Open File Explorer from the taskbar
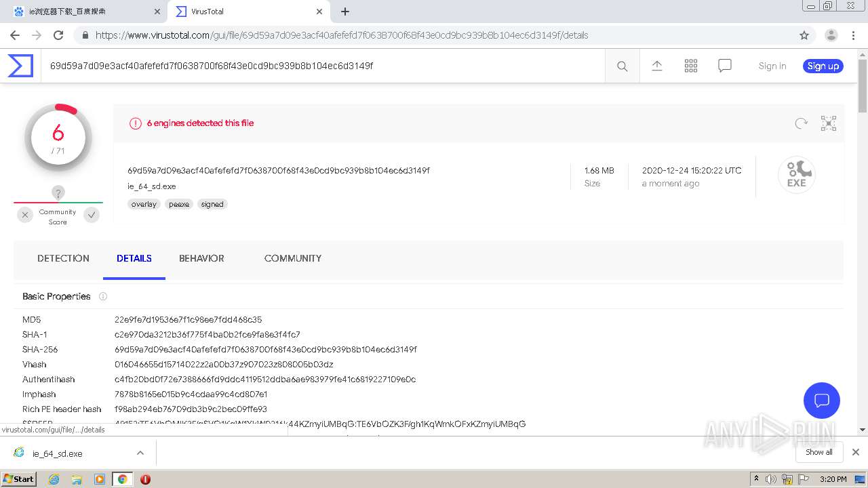This screenshot has height=488, width=868. 77,479
